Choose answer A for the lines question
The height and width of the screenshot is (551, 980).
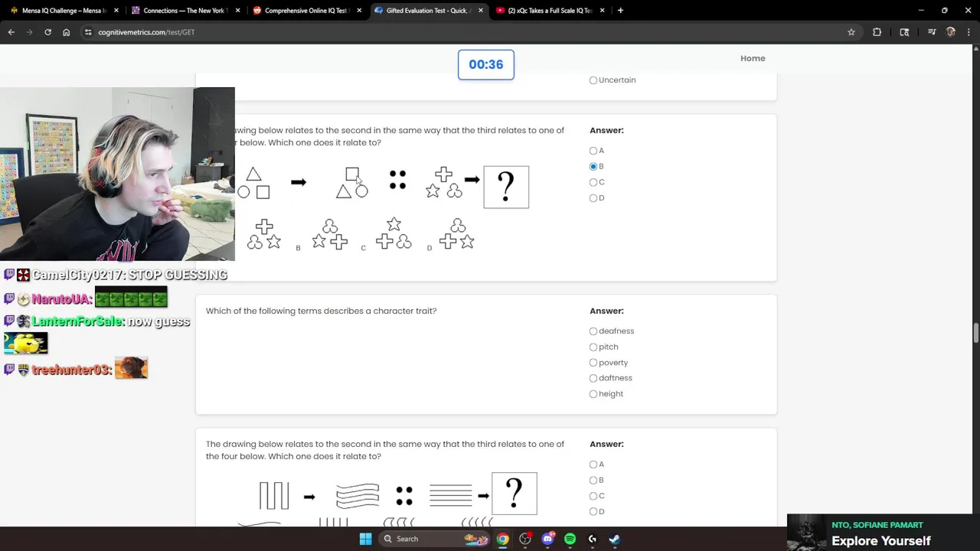(x=593, y=465)
